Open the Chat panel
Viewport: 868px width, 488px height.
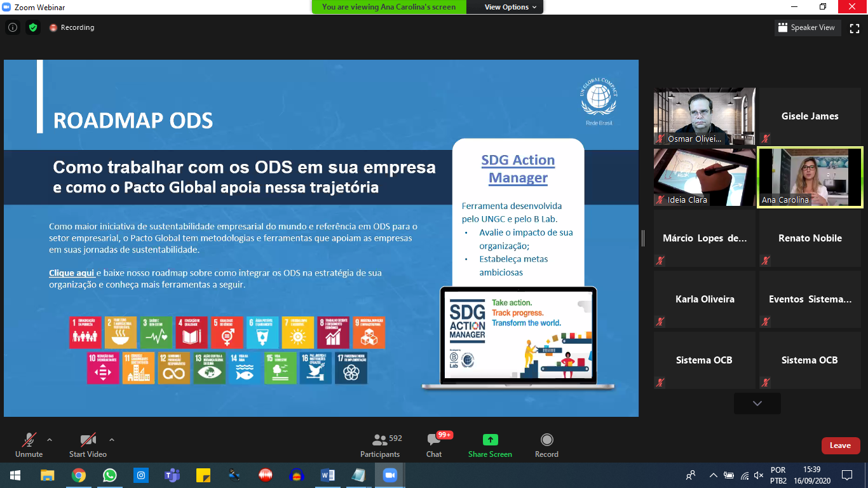(434, 445)
